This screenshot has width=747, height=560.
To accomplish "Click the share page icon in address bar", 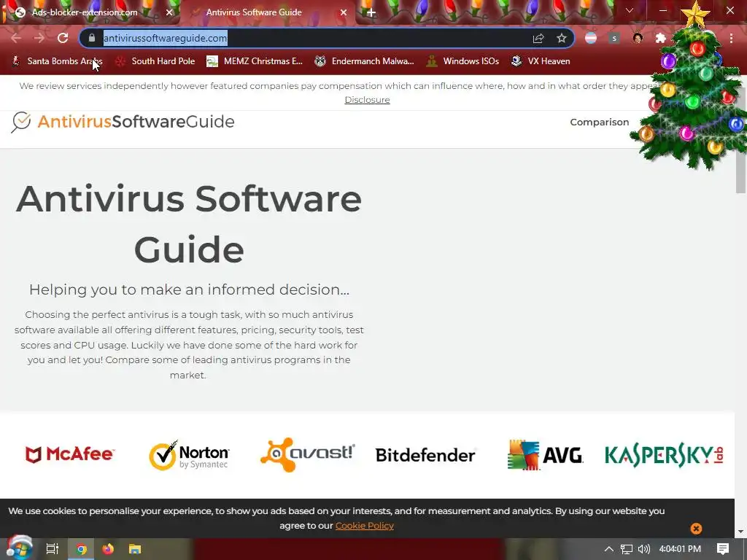I will 538,38.
